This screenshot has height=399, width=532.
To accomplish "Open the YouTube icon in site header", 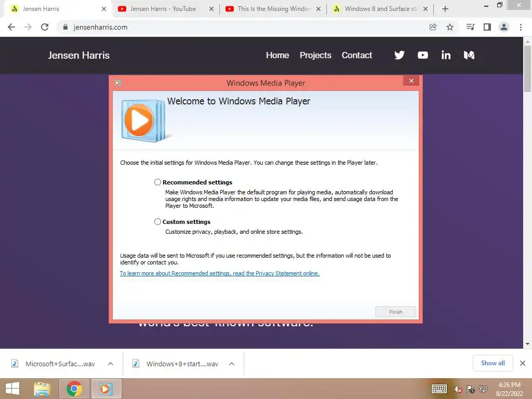I will click(x=423, y=55).
